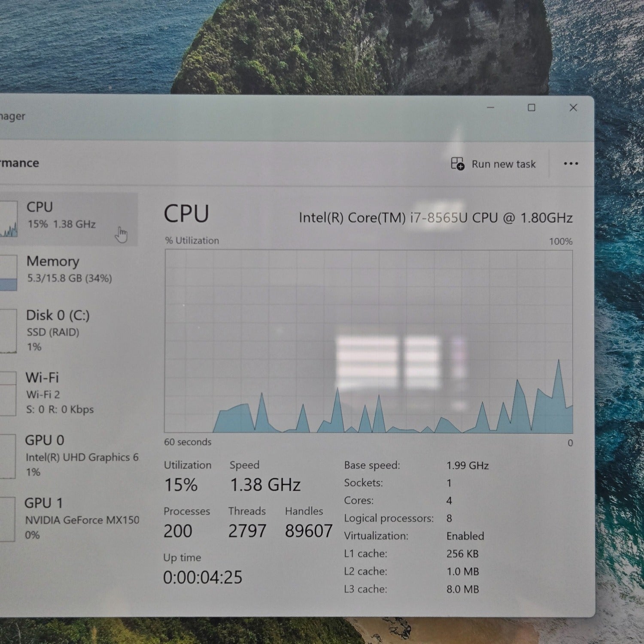Expand the overflow options menu
This screenshot has height=644, width=644.
pyautogui.click(x=571, y=164)
